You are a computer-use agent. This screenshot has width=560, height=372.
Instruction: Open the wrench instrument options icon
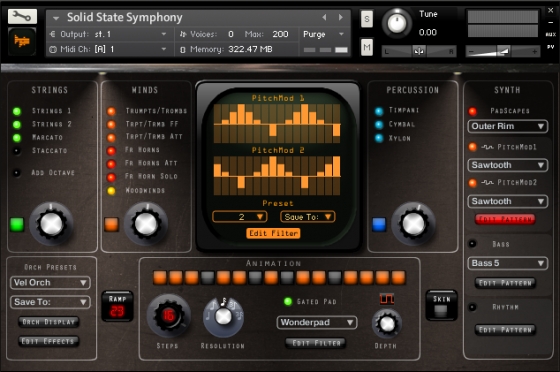tap(22, 16)
